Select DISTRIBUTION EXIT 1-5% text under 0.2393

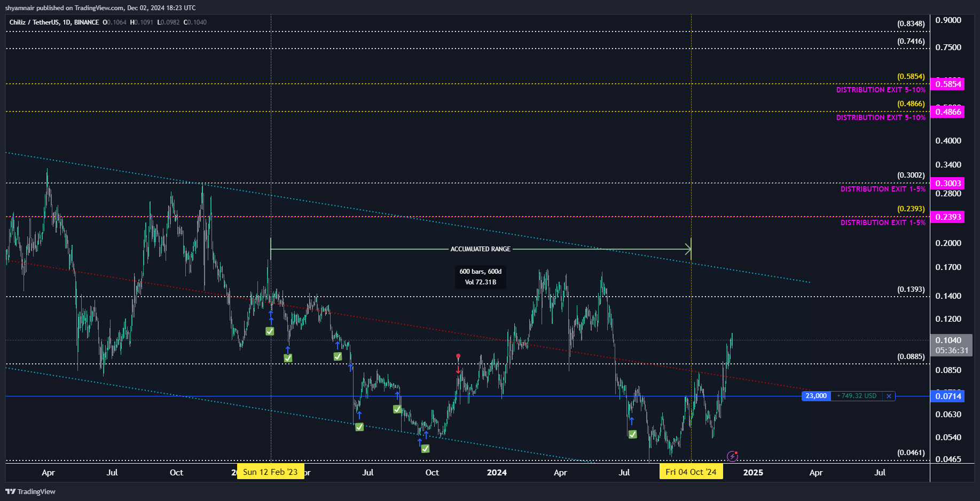tap(883, 223)
